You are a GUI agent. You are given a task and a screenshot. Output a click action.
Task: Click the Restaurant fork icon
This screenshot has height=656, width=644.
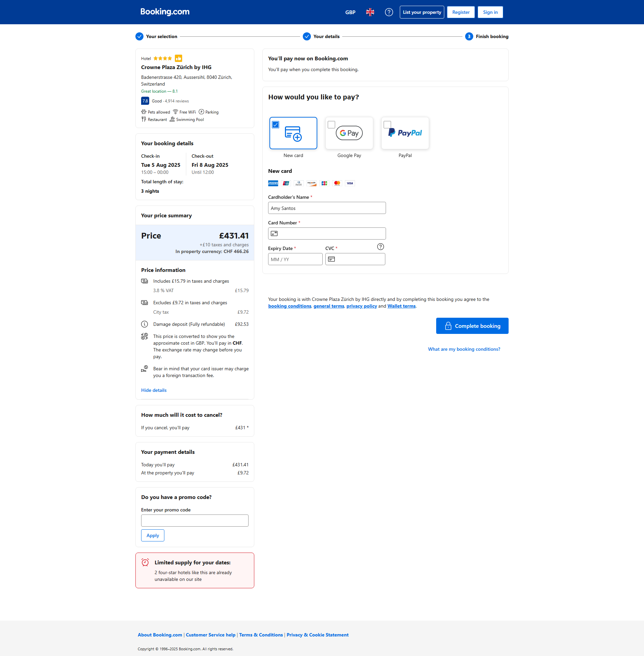click(144, 119)
